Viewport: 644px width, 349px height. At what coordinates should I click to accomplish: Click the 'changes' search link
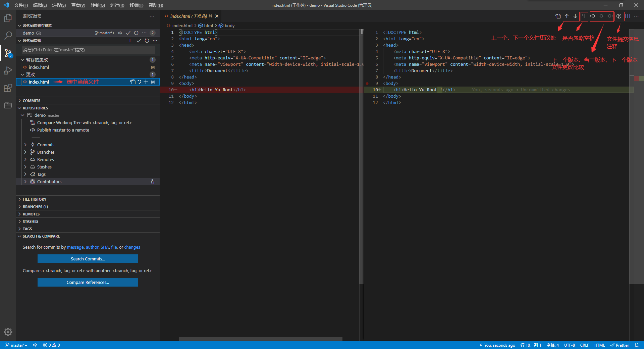coord(132,247)
